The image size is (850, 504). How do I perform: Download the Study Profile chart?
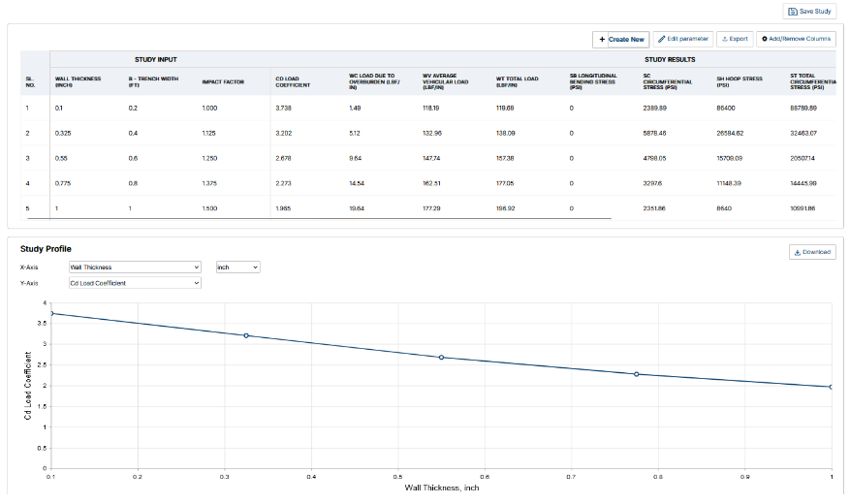[x=812, y=252]
